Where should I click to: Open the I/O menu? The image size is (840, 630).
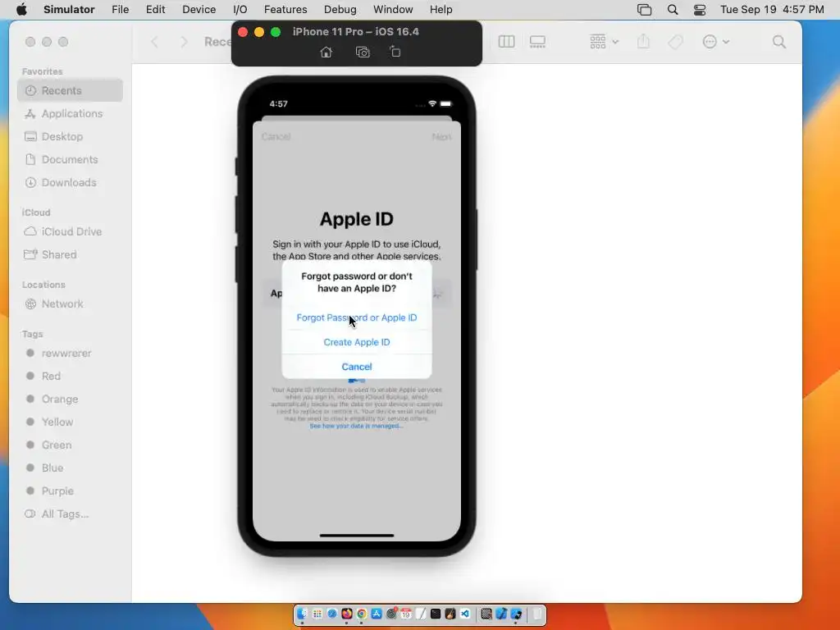(240, 10)
